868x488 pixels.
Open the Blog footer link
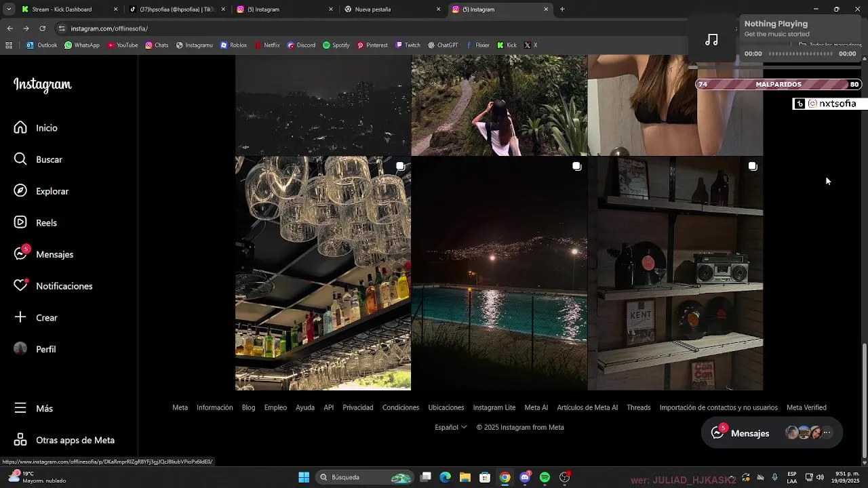point(248,407)
